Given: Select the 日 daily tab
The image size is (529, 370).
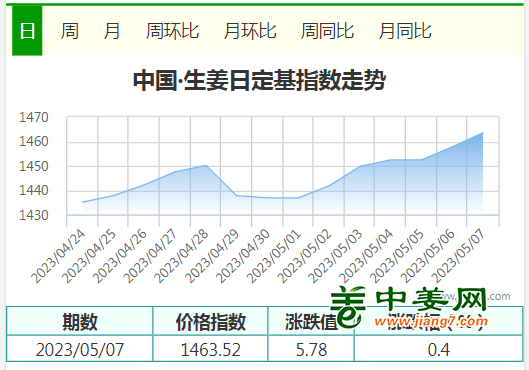Looking at the screenshot, I should pyautogui.click(x=27, y=31).
